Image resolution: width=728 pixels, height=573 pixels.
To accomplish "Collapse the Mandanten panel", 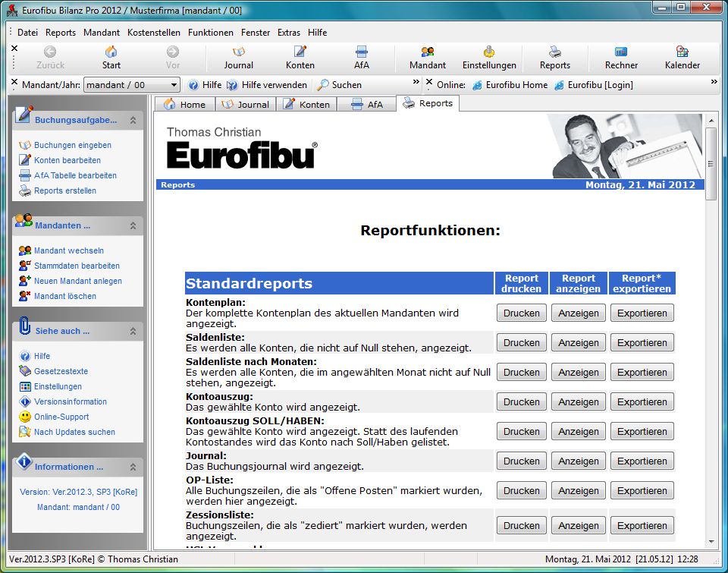I will (133, 226).
